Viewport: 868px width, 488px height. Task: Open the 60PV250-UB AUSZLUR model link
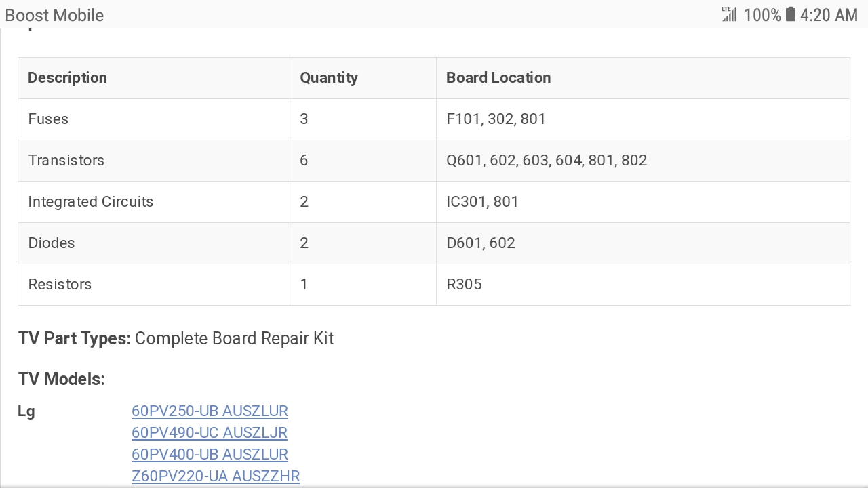pos(210,411)
